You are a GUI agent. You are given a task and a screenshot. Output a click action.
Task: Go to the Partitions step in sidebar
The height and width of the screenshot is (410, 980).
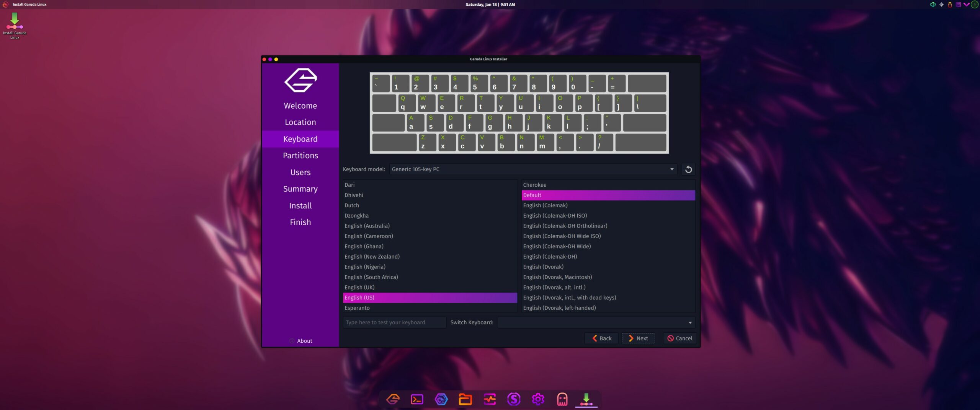click(x=301, y=156)
